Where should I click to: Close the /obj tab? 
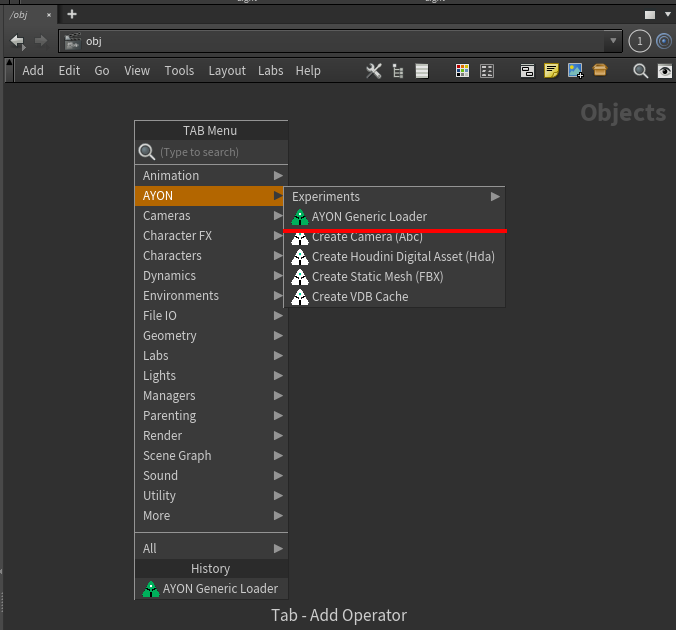click(49, 15)
